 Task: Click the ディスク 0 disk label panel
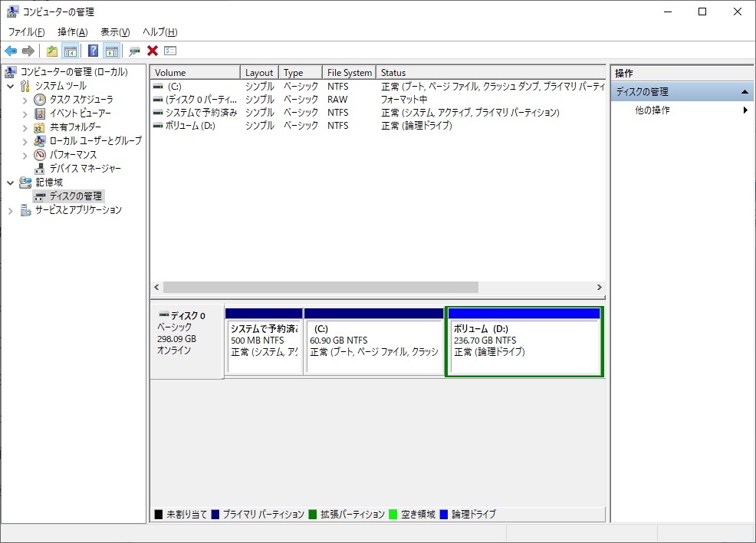(x=187, y=341)
